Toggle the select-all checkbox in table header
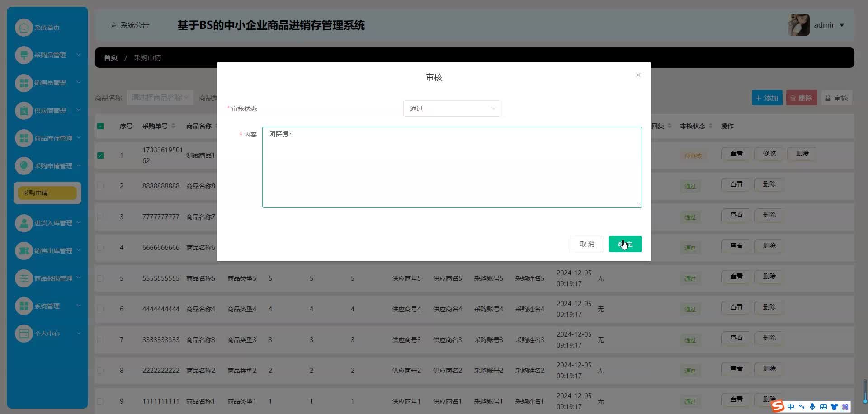 pyautogui.click(x=100, y=126)
